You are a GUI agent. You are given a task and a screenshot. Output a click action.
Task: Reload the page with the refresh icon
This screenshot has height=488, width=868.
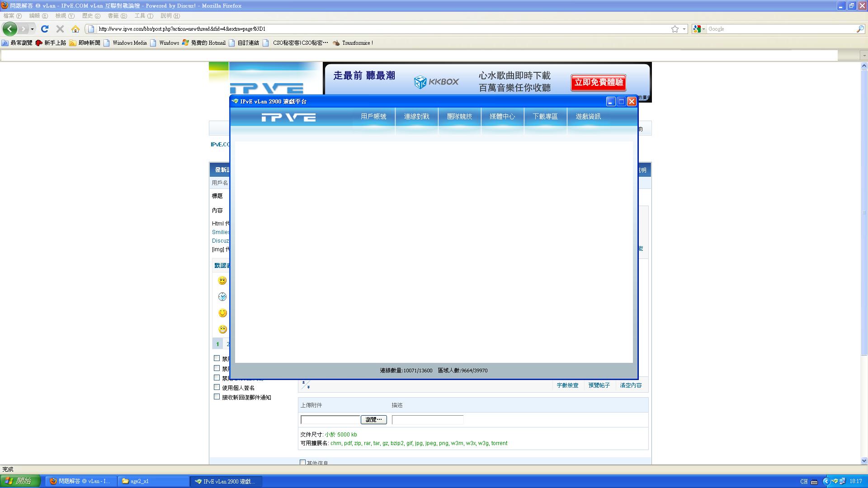(x=44, y=29)
